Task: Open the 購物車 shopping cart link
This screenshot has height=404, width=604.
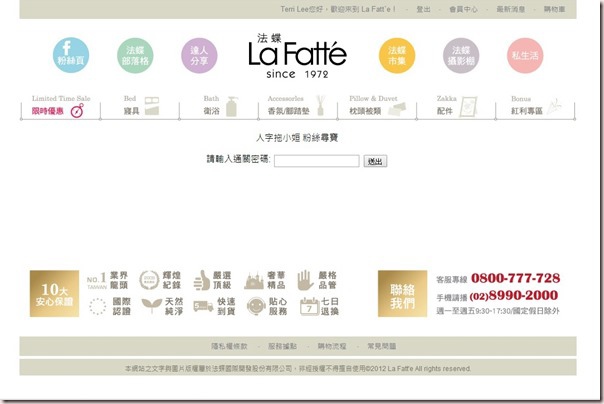Action: click(554, 9)
